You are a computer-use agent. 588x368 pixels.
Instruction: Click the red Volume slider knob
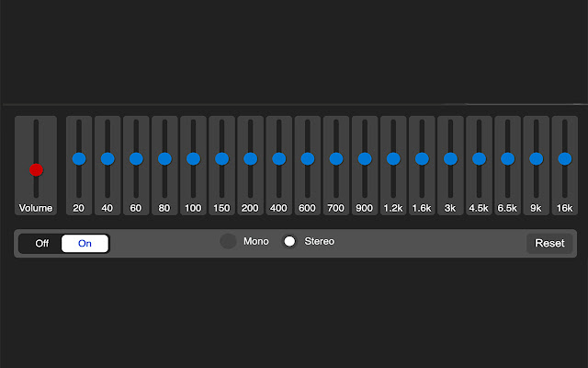tap(36, 169)
